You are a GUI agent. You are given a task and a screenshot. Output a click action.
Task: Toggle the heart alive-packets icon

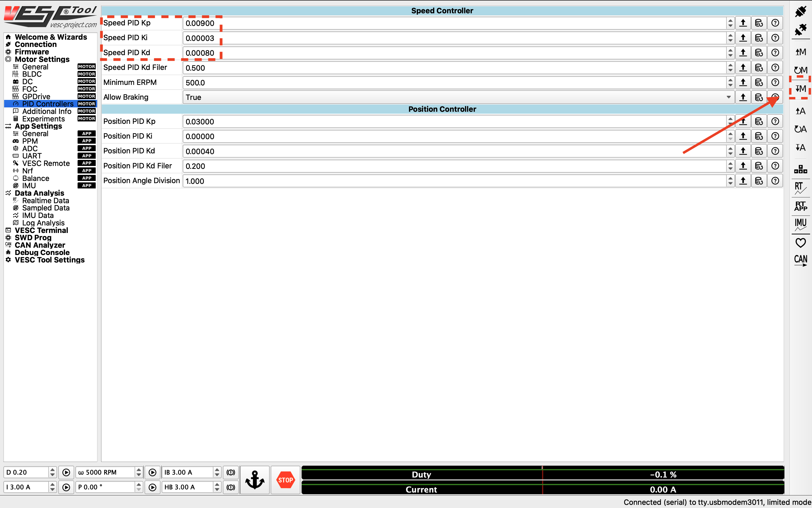click(801, 243)
